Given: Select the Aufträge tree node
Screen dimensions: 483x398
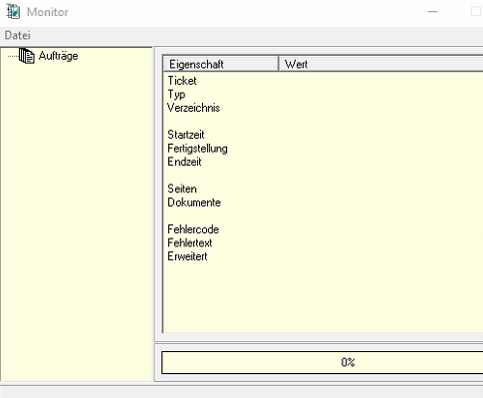Looking at the screenshot, I should [x=58, y=56].
